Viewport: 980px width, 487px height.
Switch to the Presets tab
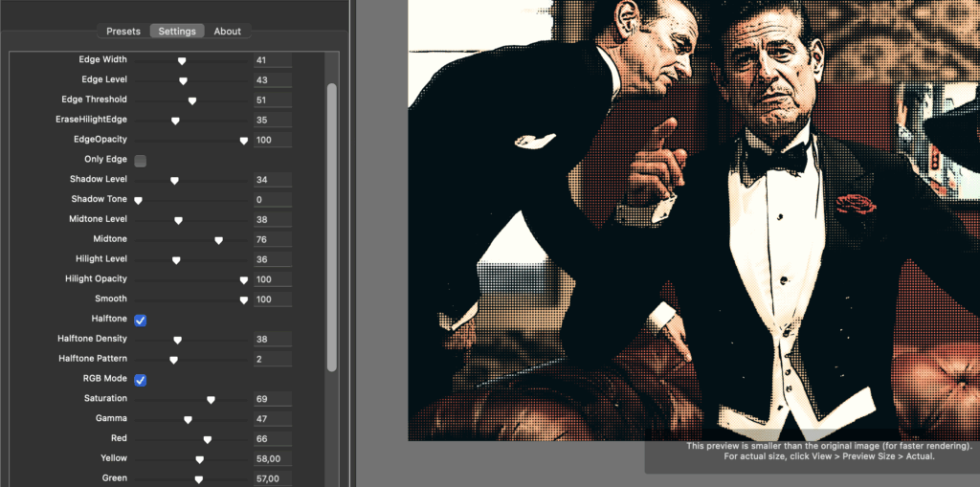point(123,32)
